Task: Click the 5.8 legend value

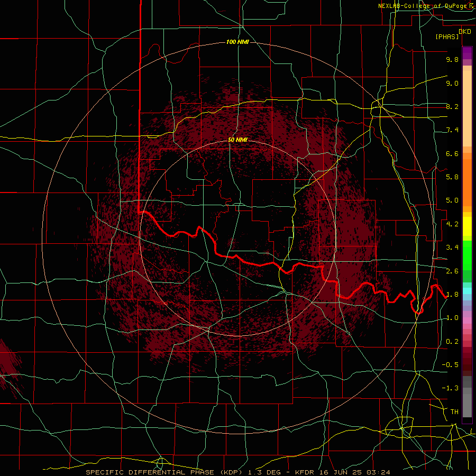Action: (452, 177)
